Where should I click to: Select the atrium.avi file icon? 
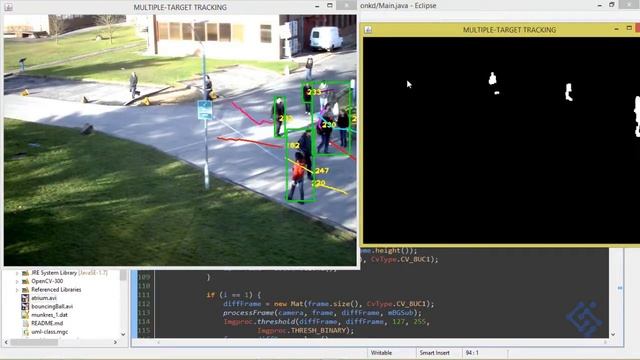pos(25,298)
